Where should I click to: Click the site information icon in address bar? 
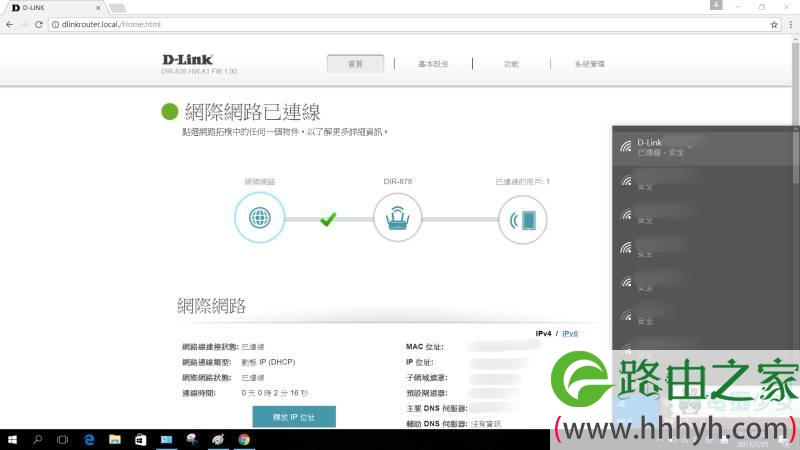[55, 24]
